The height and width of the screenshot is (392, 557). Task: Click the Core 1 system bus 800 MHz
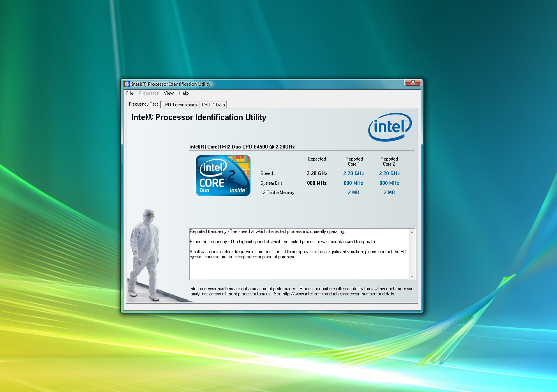click(x=353, y=183)
